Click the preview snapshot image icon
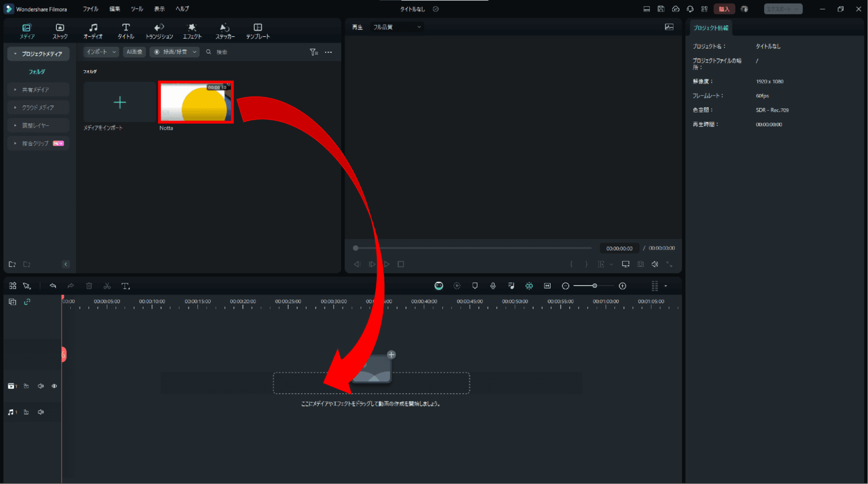 (669, 27)
